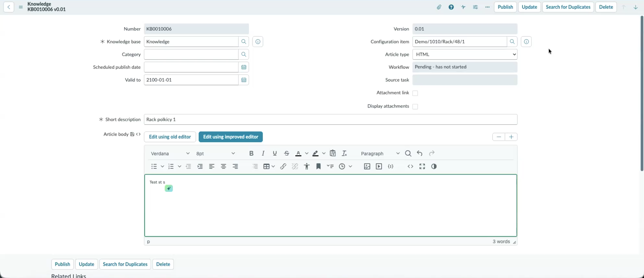644x278 pixels.
Task: Toggle italic formatting in the editor
Action: pos(263,153)
